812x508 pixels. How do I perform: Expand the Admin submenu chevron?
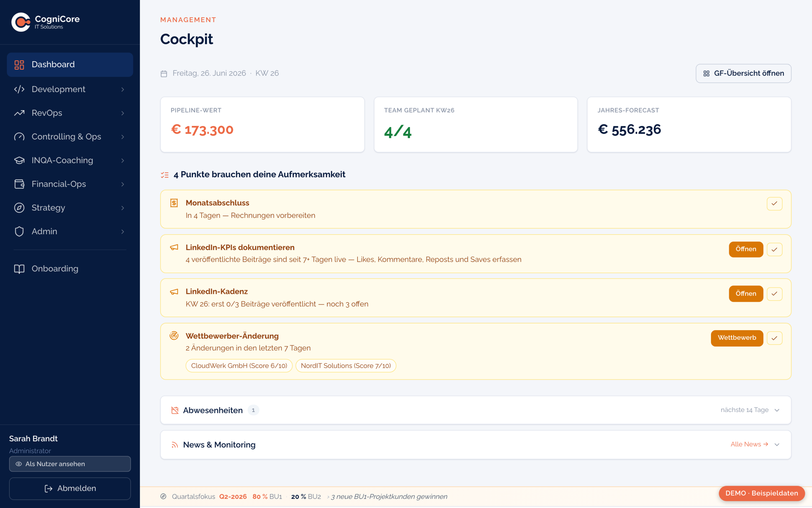[x=123, y=232]
